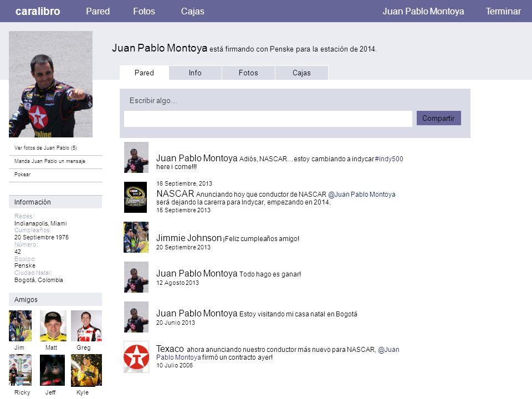Open the Jimmie Johnson author name
Image resolution: width=532 pixels, height=399 pixels.
coord(188,238)
